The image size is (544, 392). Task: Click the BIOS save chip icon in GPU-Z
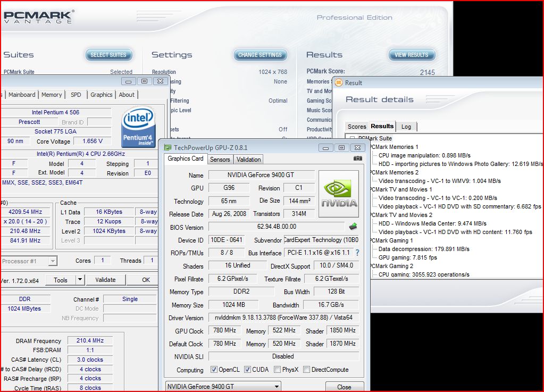(353, 227)
